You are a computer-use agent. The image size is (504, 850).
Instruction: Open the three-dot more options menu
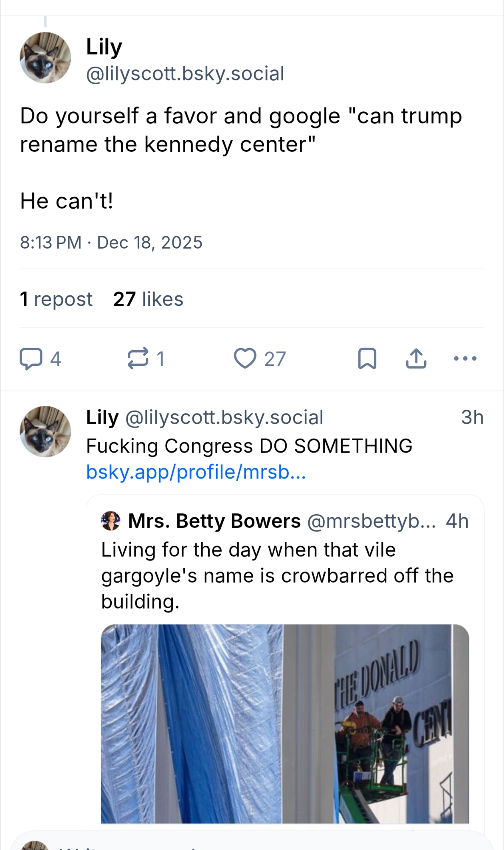pos(465,358)
